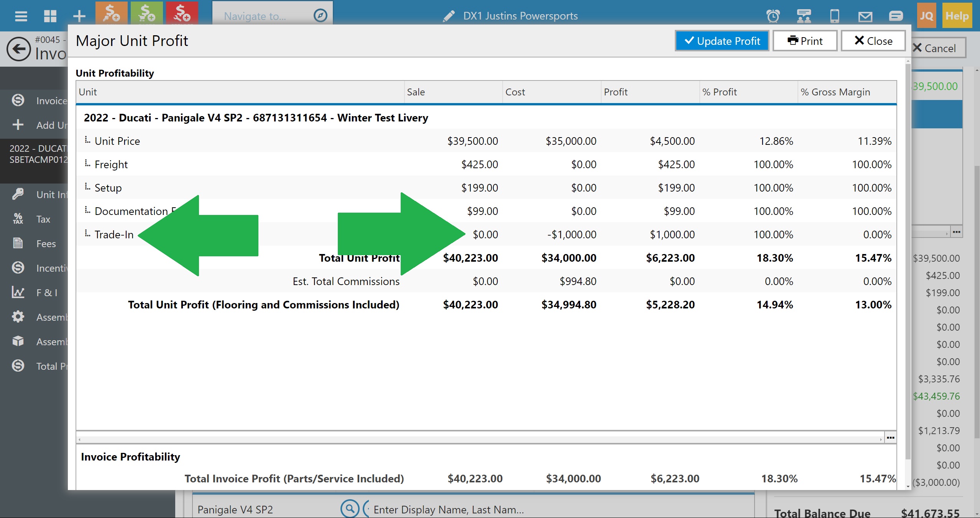The width and height of the screenshot is (980, 518).
Task: Print the Major Unit Profit report
Action: point(805,41)
